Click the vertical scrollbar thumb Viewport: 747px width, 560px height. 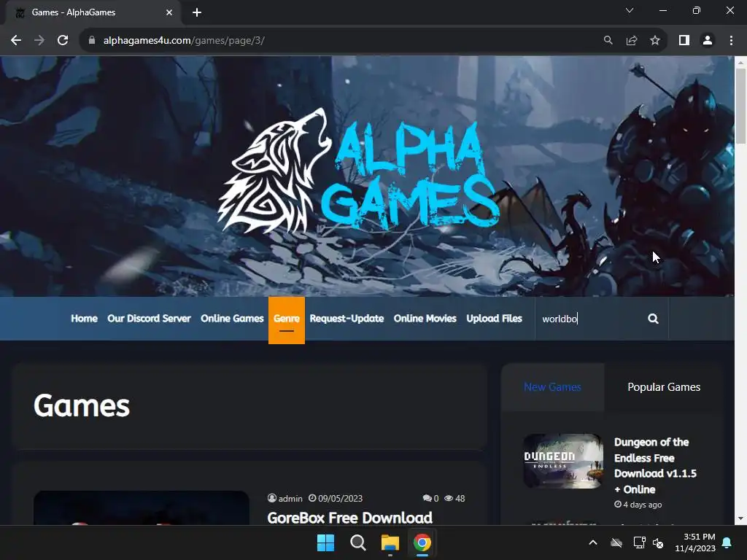[740, 106]
